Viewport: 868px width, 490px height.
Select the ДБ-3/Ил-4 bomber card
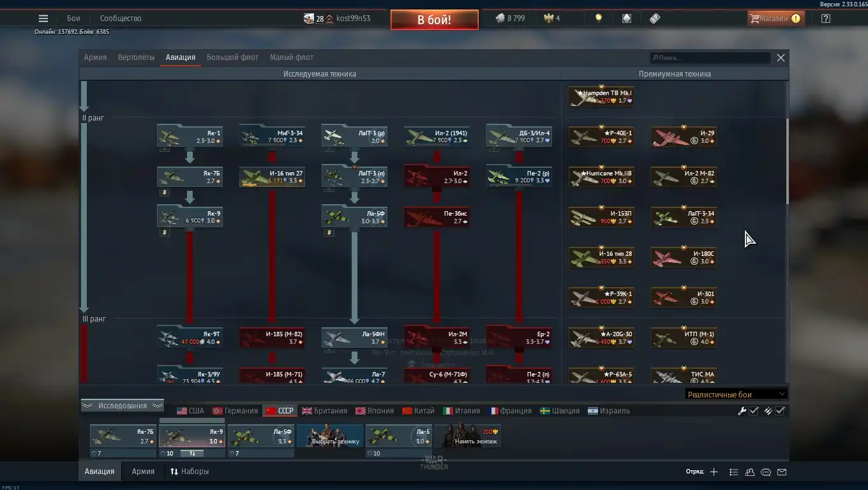tap(519, 136)
